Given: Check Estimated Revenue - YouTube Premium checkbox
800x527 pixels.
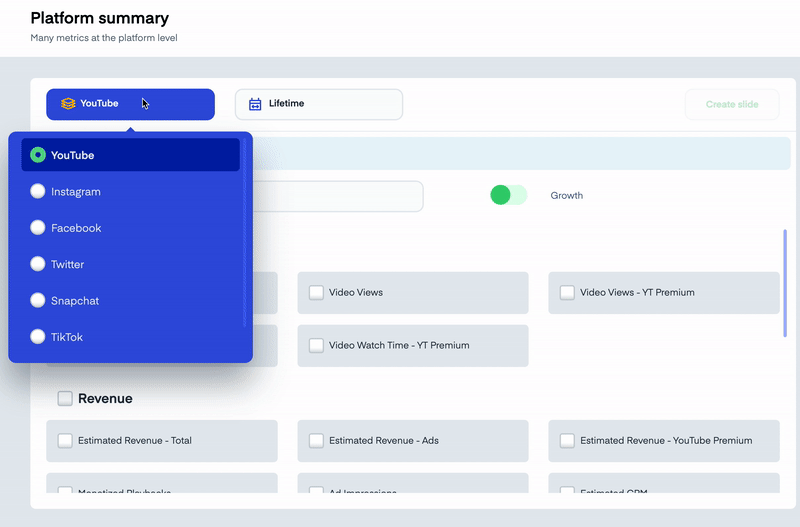Looking at the screenshot, I should [x=567, y=441].
